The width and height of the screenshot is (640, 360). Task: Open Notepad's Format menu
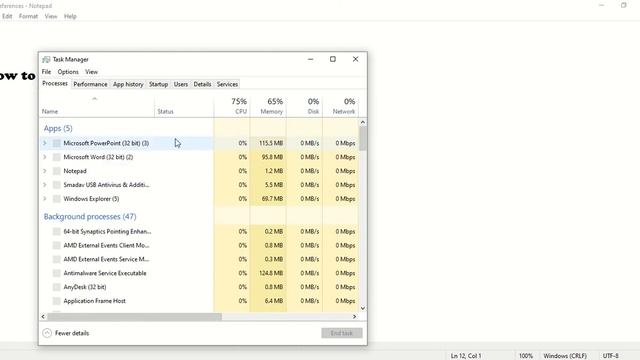pyautogui.click(x=29, y=16)
